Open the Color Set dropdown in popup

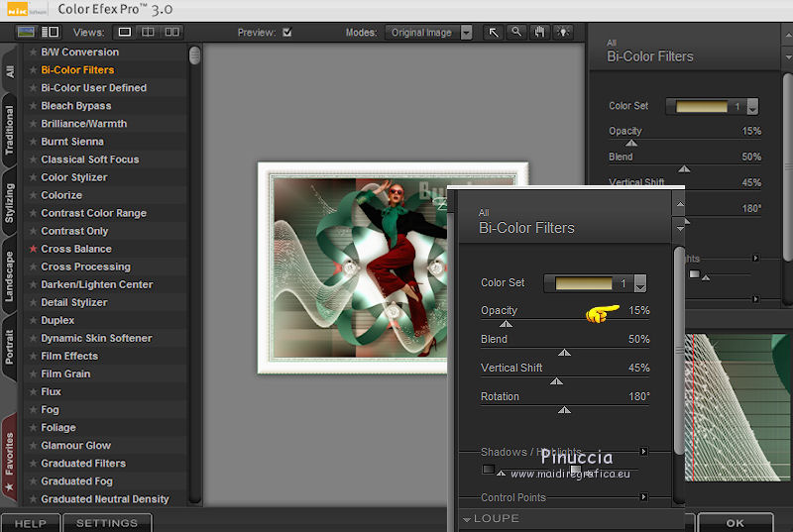coord(640,284)
